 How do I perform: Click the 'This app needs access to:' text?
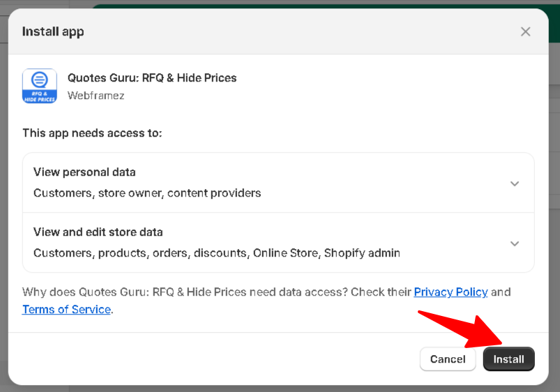[x=92, y=133]
